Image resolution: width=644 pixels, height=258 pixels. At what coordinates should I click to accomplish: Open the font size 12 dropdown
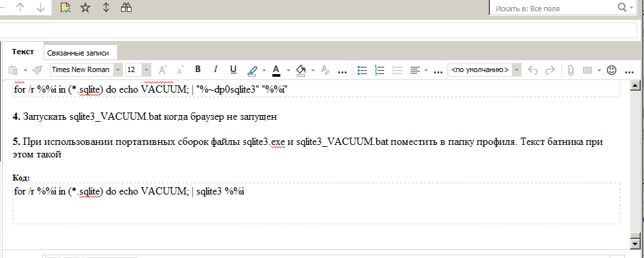pos(146,70)
